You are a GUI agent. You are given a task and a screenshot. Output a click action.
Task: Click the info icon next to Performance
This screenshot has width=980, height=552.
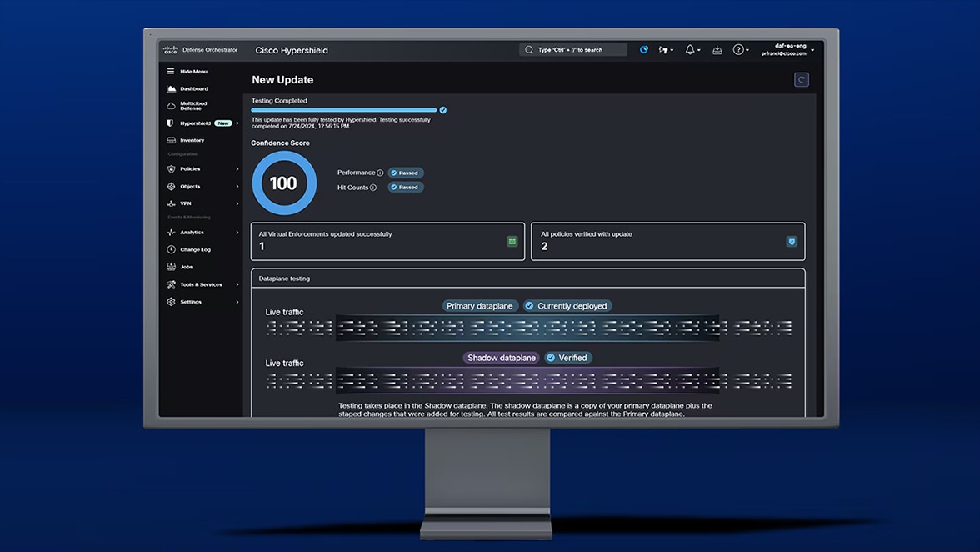[380, 173]
